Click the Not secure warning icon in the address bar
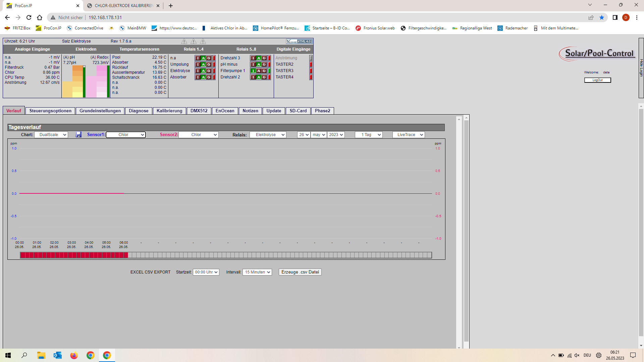 tap(53, 17)
